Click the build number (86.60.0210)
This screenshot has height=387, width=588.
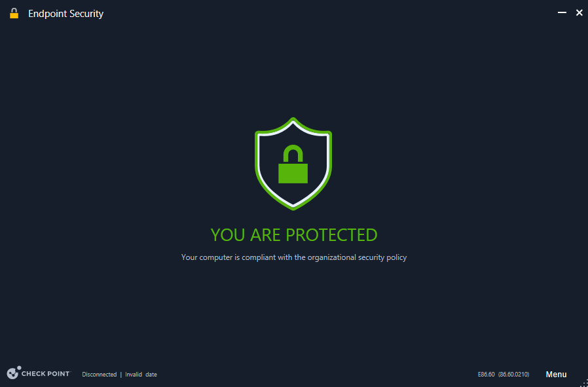tap(514, 375)
